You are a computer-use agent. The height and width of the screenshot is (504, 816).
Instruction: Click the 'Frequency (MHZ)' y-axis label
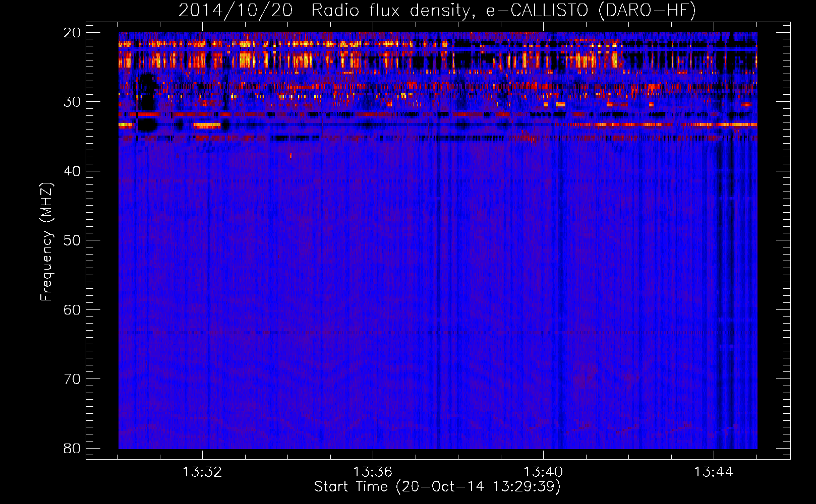(46, 241)
